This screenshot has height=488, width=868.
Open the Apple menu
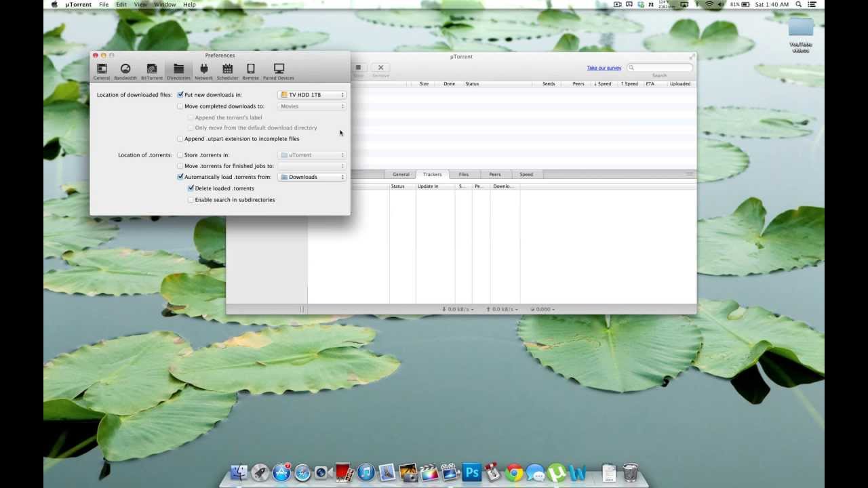click(x=54, y=4)
